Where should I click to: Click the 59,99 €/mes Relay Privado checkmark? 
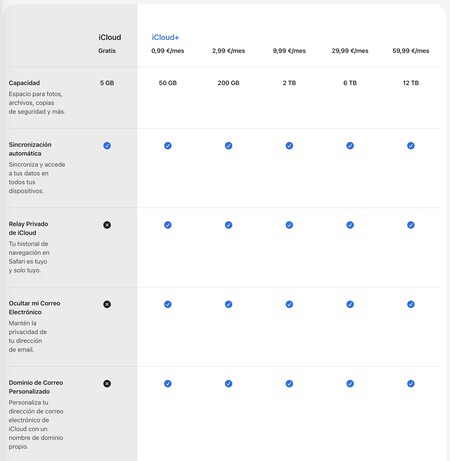411,225
